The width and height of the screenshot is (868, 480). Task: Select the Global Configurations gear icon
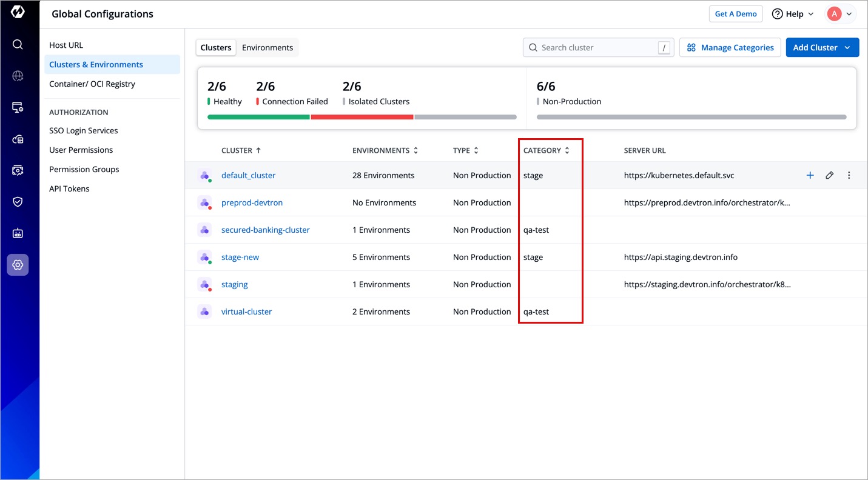coord(18,265)
